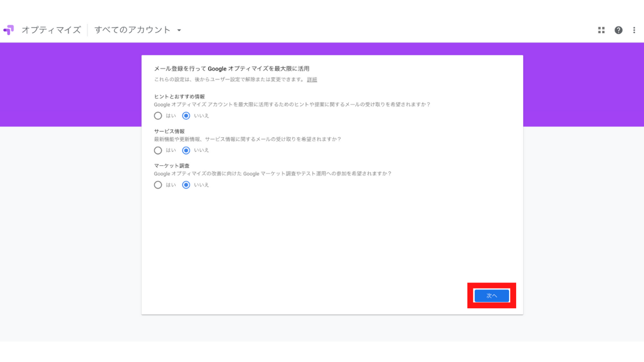Select いいえ for マーケット調査

[x=186, y=185]
